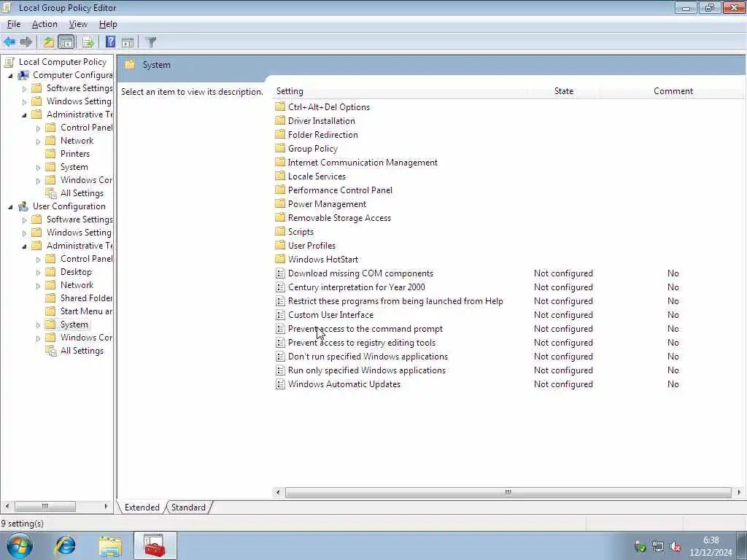Screen dimensions: 747x560
Task: Sort by the State column header
Action: pyautogui.click(x=564, y=91)
